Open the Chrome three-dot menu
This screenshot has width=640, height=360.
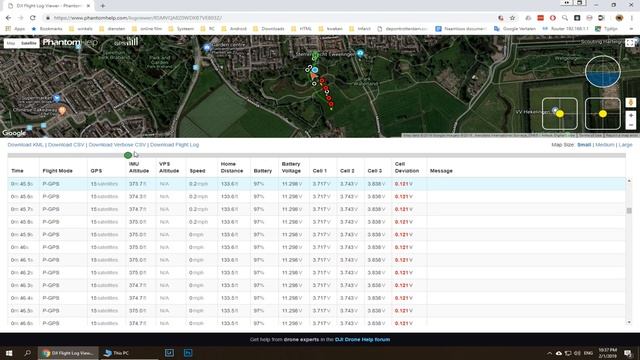pyautogui.click(x=631, y=18)
